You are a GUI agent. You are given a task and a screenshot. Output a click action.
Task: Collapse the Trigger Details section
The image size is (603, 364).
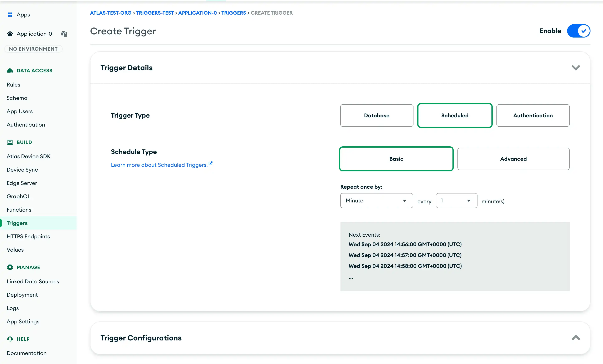(x=576, y=68)
